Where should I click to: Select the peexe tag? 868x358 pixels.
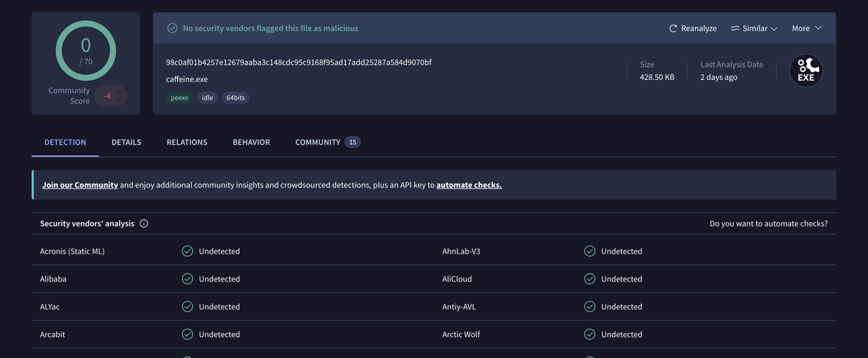point(179,97)
